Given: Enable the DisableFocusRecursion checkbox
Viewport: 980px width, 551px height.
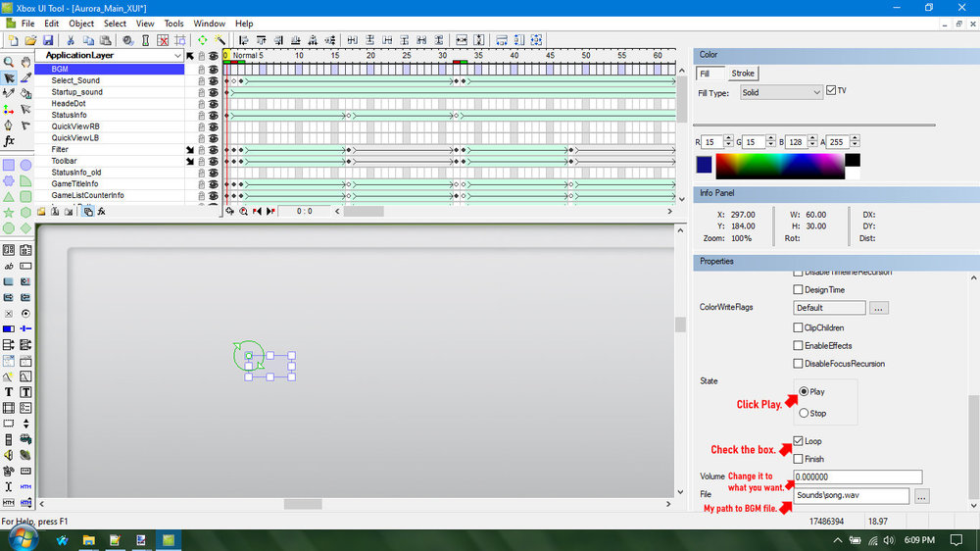Looking at the screenshot, I should [798, 364].
